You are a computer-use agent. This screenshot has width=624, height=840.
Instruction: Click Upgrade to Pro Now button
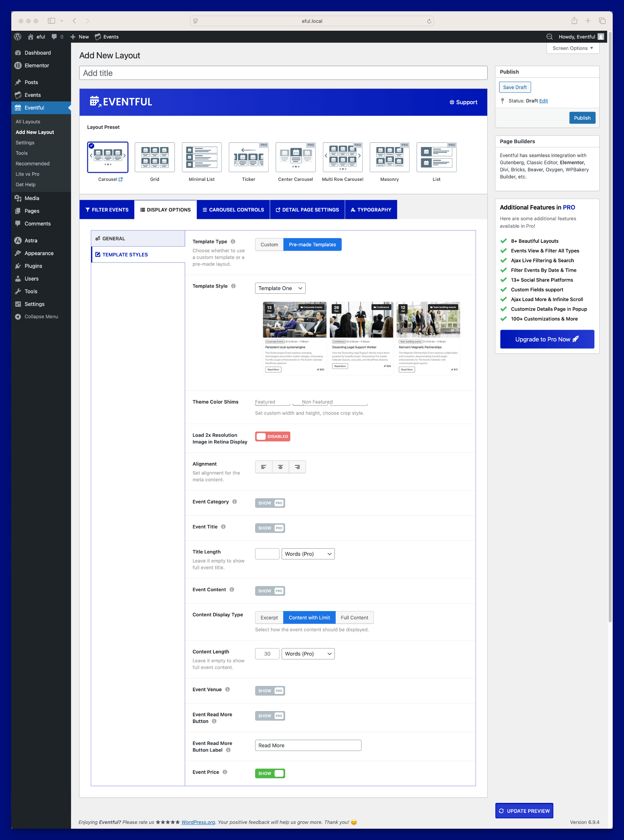(x=547, y=339)
